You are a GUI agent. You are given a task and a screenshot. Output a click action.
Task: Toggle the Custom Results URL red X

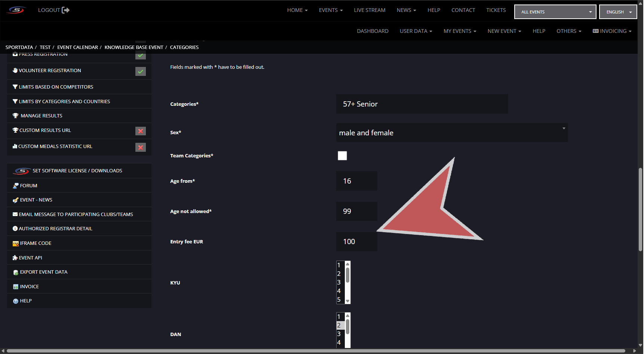[141, 131]
